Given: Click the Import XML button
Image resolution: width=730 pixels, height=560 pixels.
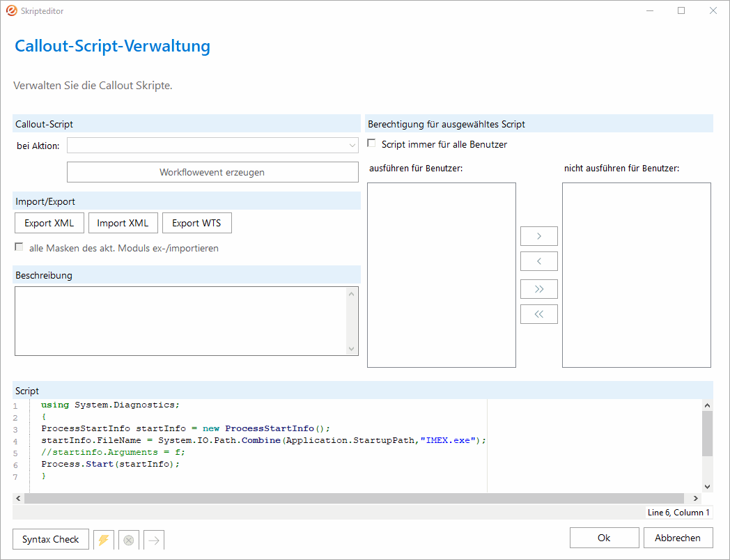Looking at the screenshot, I should click(123, 223).
